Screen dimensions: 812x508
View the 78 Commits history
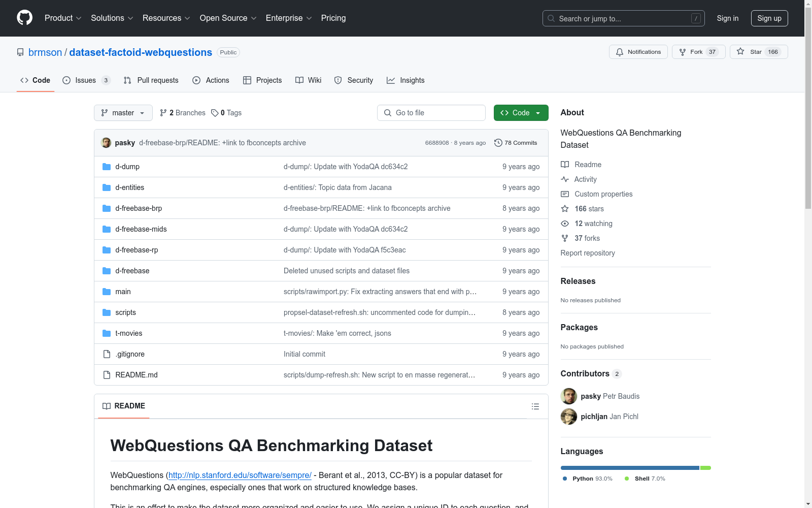tap(516, 143)
